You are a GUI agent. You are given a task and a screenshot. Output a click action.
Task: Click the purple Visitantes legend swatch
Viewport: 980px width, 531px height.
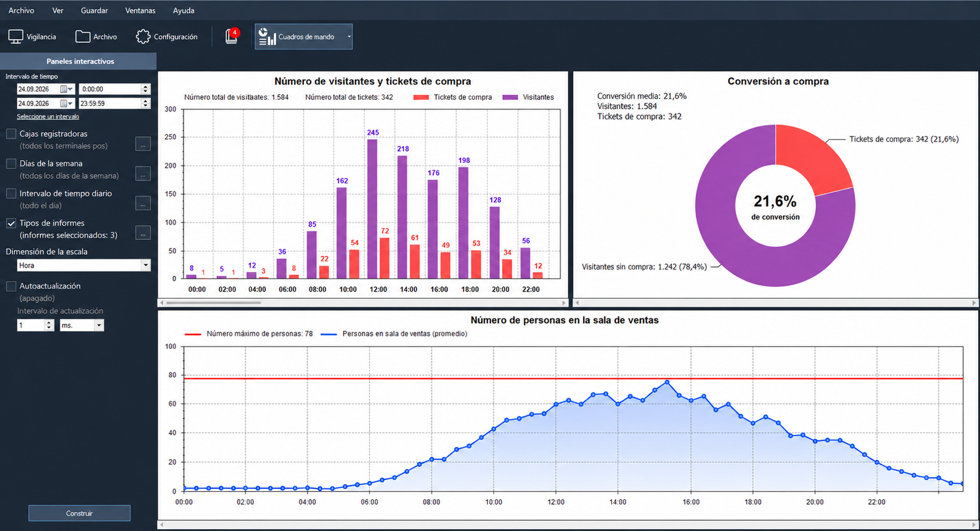tap(510, 97)
